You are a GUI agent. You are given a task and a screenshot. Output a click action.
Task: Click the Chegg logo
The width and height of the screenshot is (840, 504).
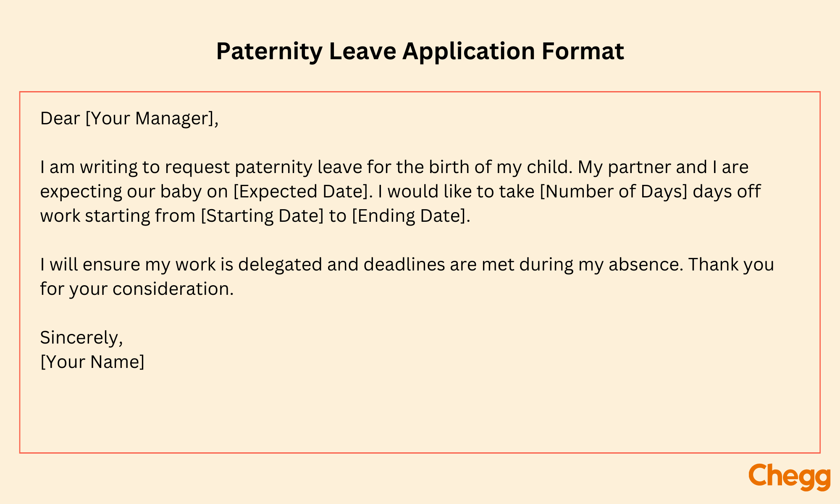pos(789,476)
